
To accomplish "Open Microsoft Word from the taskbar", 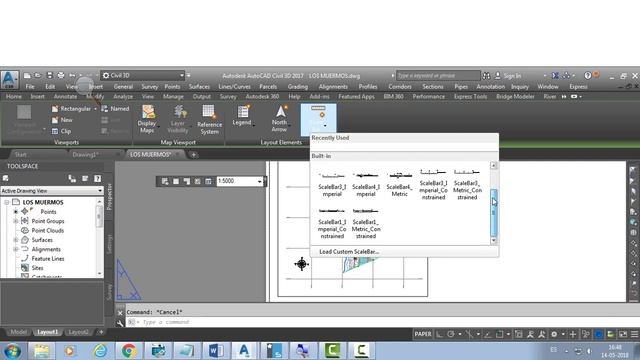I will pyautogui.click(x=216, y=351).
